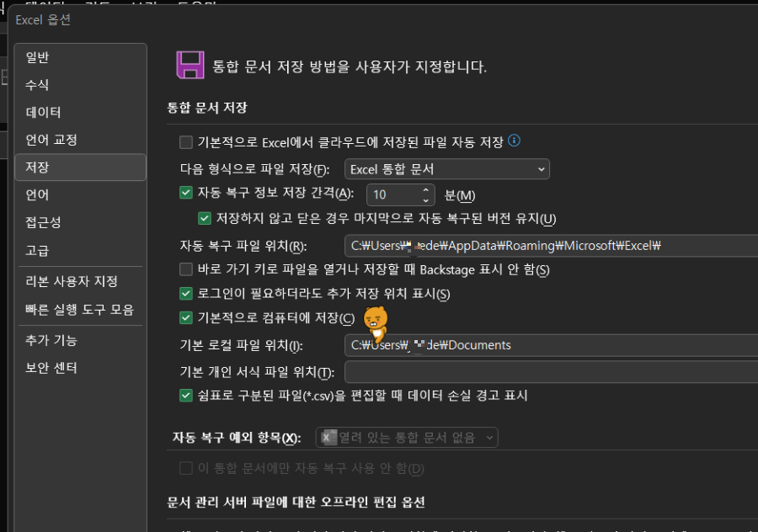Open the 다음 형식으로 파일 저장 dropdown
The image size is (758, 532).
[447, 169]
